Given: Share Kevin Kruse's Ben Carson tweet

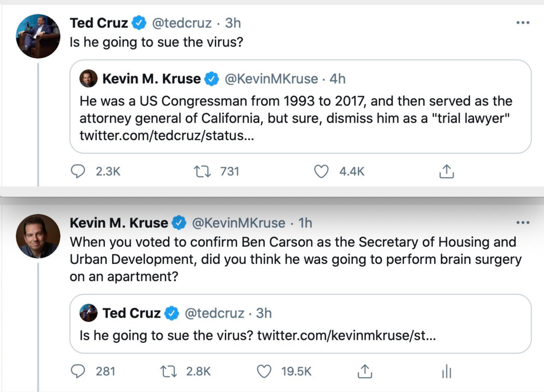Looking at the screenshot, I should pyautogui.click(x=365, y=371).
